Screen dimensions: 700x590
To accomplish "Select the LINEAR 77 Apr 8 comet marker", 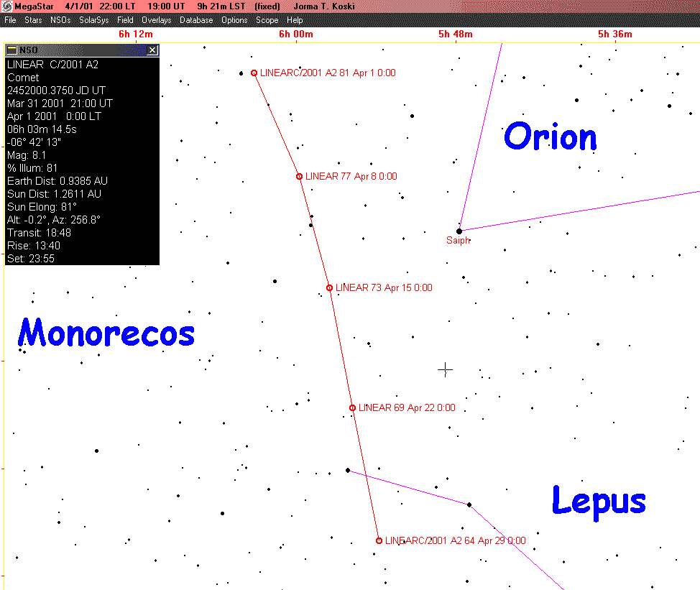I will (x=299, y=176).
